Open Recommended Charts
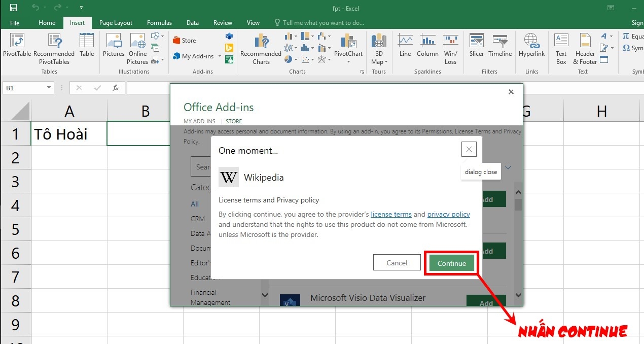This screenshot has width=644, height=344. (261, 49)
